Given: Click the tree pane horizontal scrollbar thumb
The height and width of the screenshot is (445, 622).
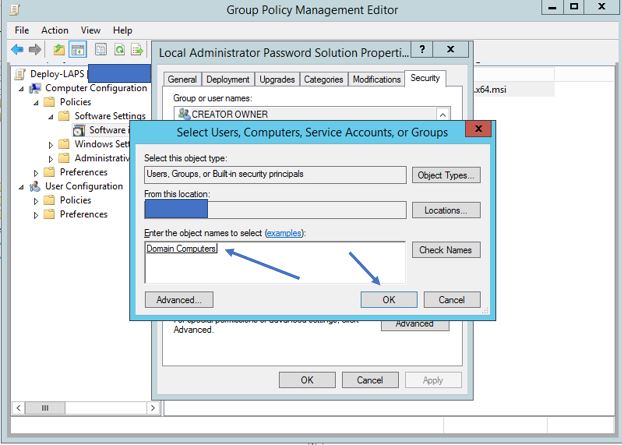Looking at the screenshot, I should tap(45, 408).
